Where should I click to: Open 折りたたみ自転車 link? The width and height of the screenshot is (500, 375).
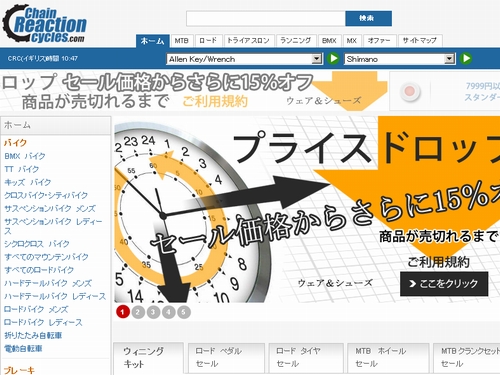[33, 335]
